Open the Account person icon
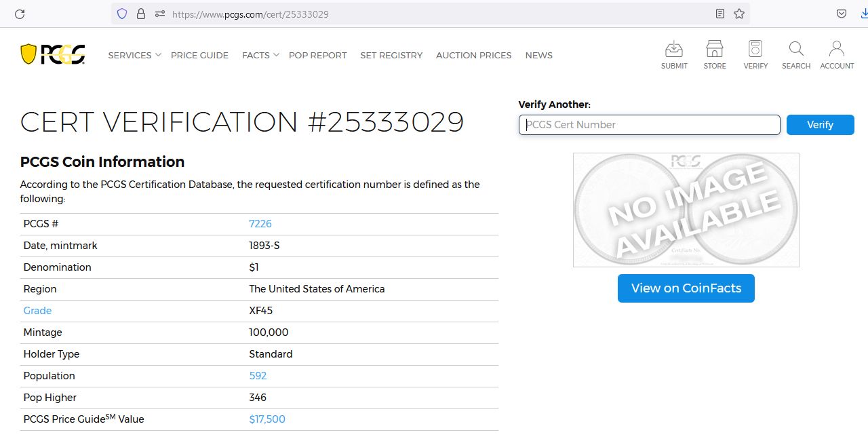 pyautogui.click(x=837, y=49)
